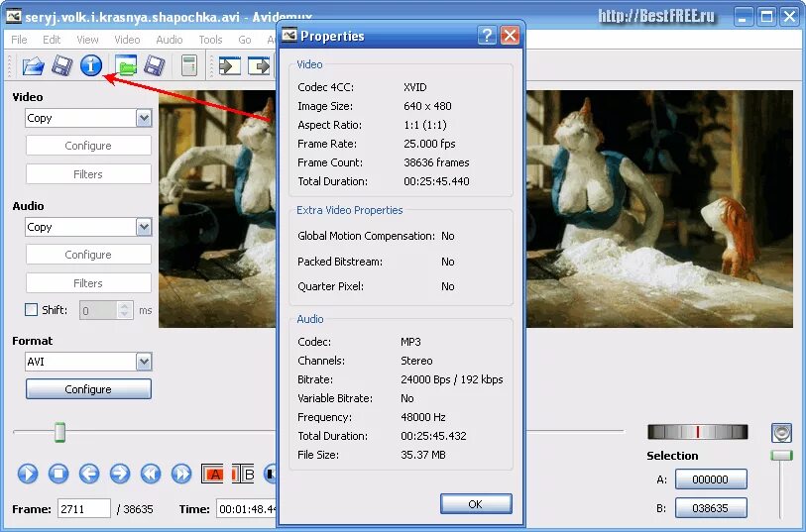Click the green volume slider handle
Viewport: 806px width, 532px height.
click(781, 456)
